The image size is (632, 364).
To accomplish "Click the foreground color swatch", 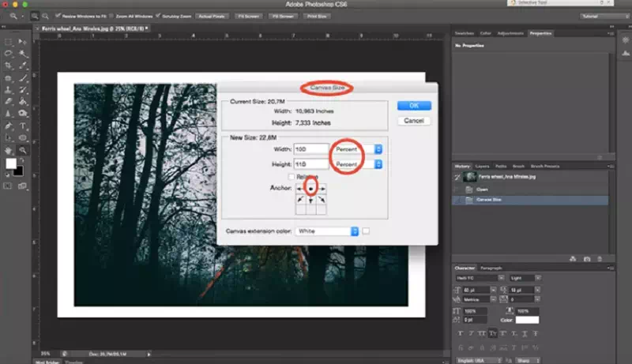I will click(x=10, y=163).
